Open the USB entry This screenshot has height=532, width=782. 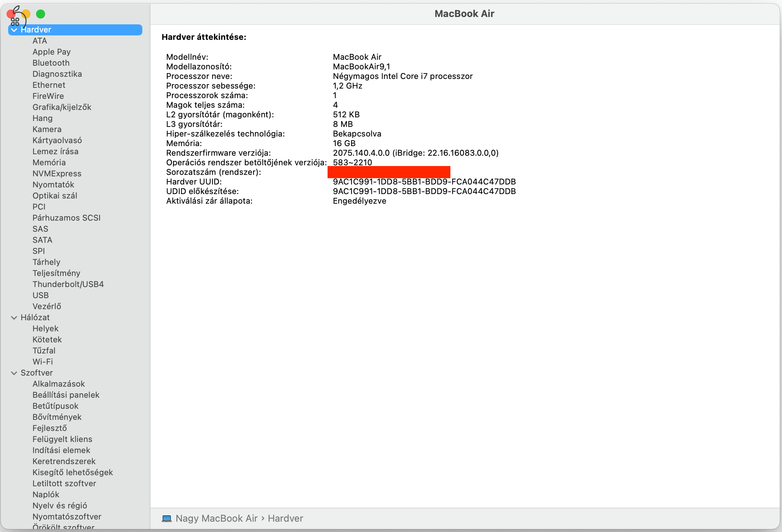(x=41, y=296)
